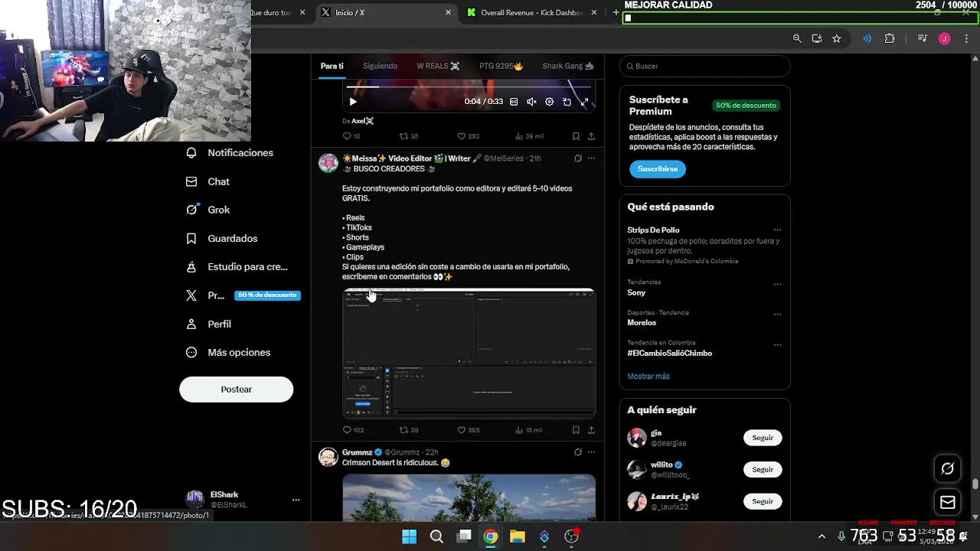Repost Axel's post showing 35 reposts

(x=409, y=136)
